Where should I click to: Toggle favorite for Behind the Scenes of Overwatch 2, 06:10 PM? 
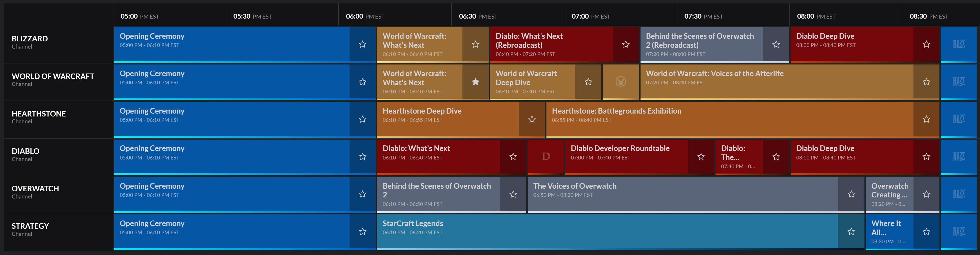click(x=513, y=194)
